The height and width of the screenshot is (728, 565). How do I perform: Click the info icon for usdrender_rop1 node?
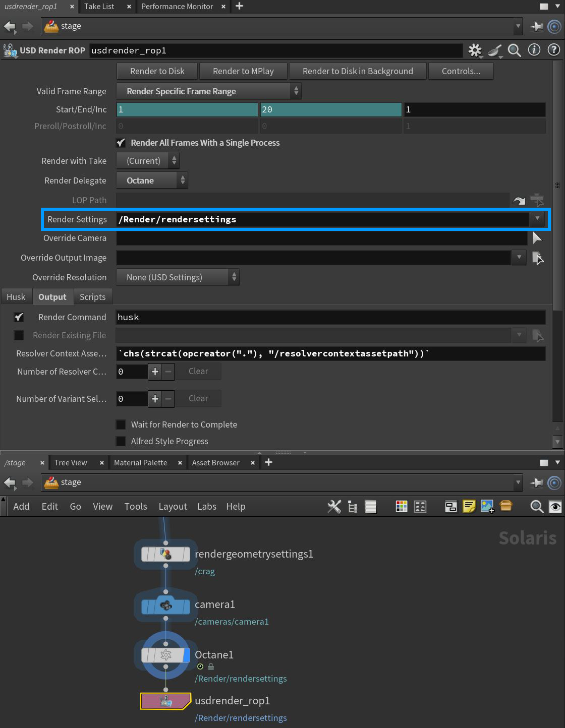(x=534, y=50)
